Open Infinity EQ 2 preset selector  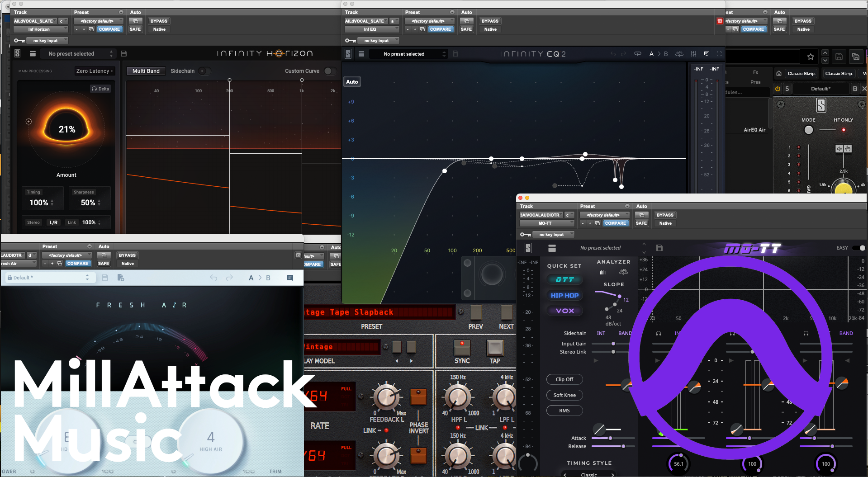[x=408, y=54]
